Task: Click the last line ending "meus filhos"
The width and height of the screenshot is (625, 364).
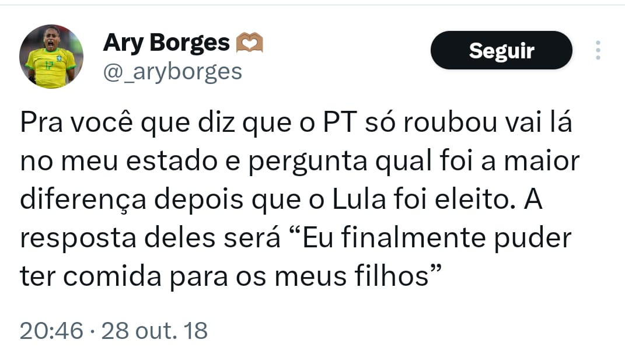Action: [231, 276]
